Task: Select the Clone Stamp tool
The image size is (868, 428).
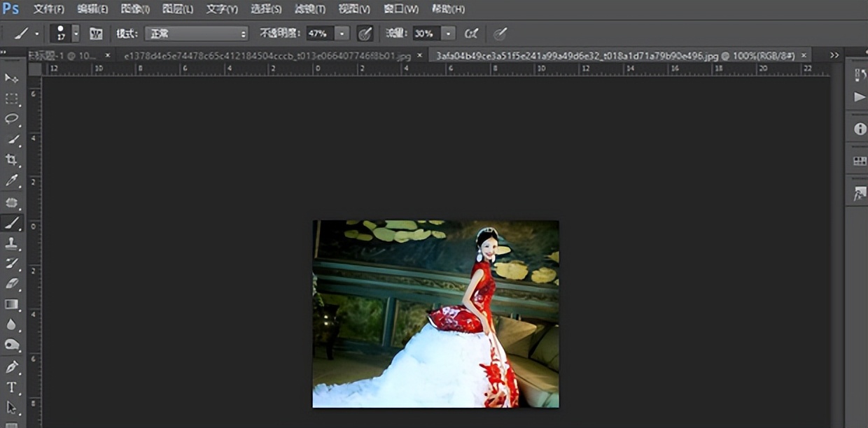Action: coord(11,243)
